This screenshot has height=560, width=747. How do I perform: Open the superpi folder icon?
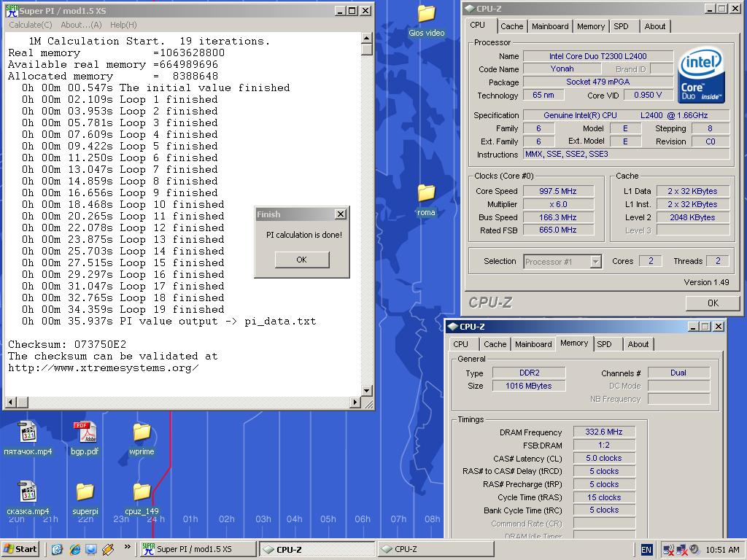(85, 492)
